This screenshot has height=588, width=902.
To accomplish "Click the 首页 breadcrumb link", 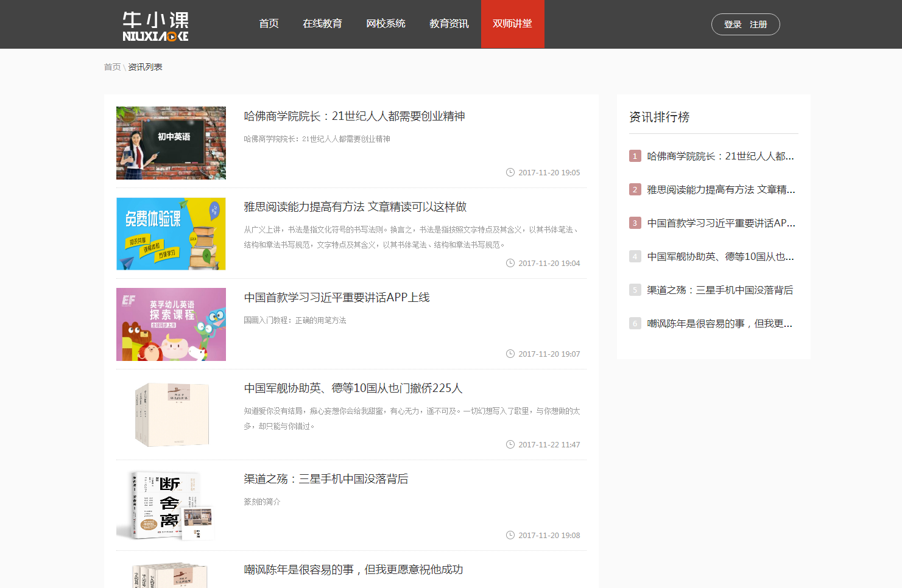I will point(112,67).
